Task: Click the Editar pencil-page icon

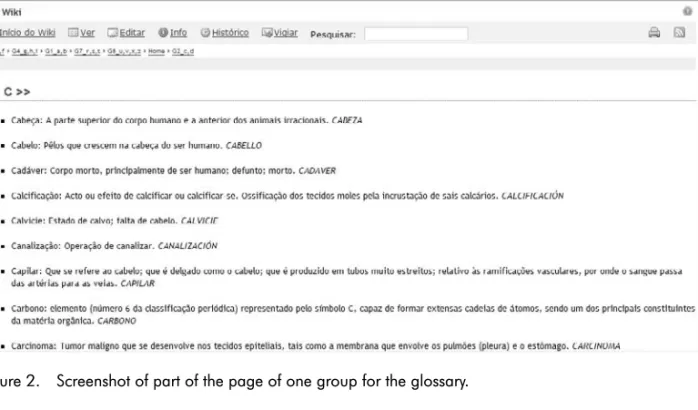Action: [112, 32]
